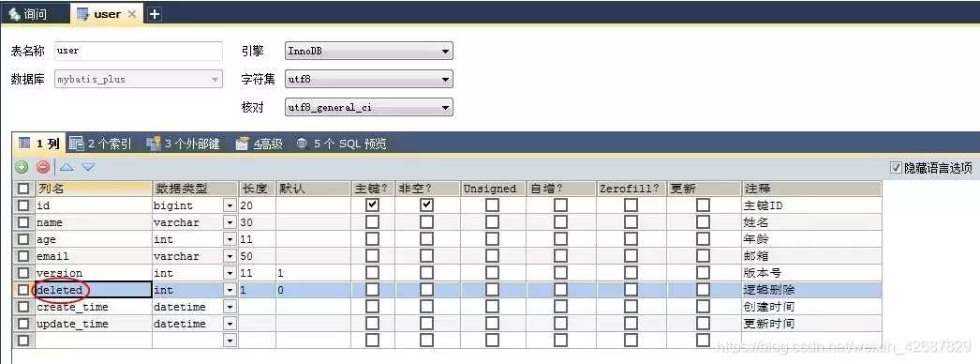980x364 pixels.
Task: Click default value 1 for version
Action: tap(313, 273)
